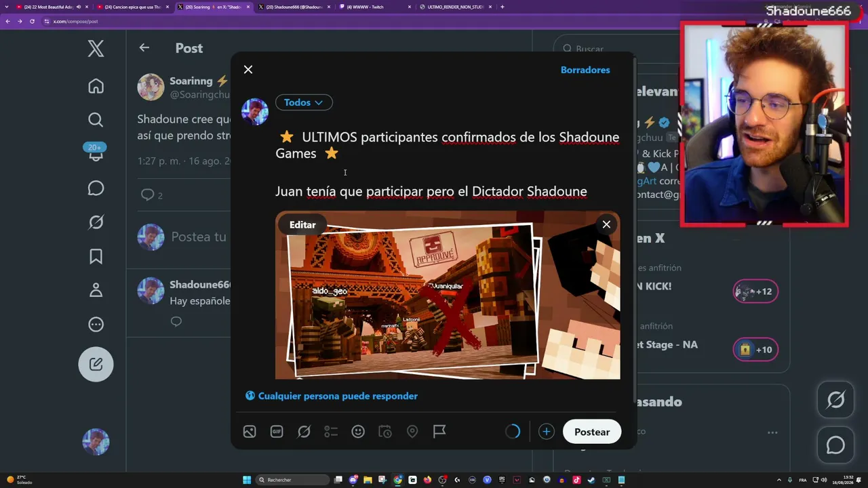This screenshot has width=868, height=488.
Task: Go back using Post header arrow
Action: click(144, 47)
